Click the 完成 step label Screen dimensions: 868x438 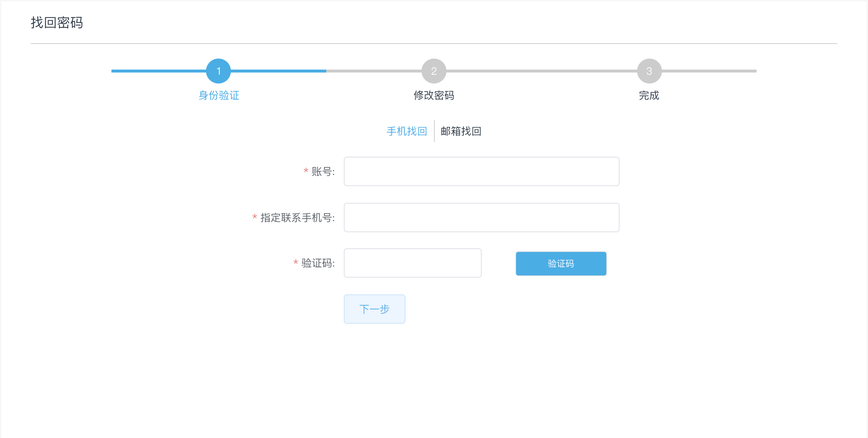pyautogui.click(x=649, y=96)
